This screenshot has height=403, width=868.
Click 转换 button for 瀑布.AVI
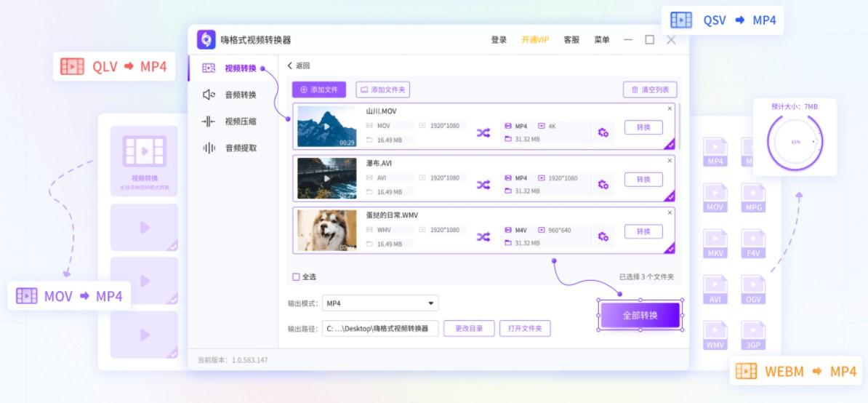[x=643, y=180]
